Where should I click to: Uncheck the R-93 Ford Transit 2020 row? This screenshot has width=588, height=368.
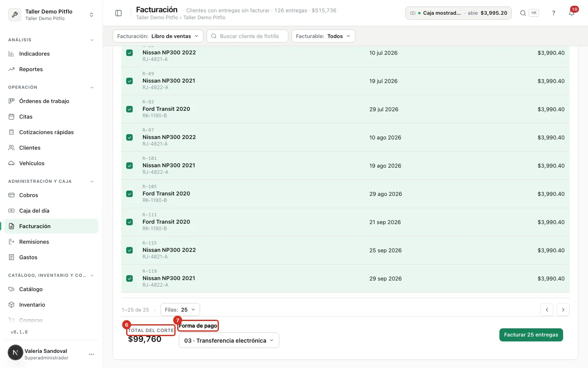pos(129,109)
